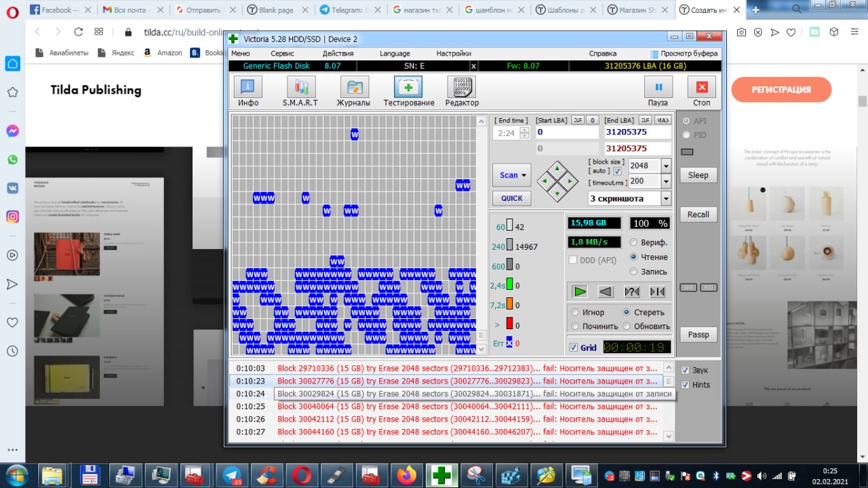Click the up arrow on the diamond navigator
868x488 pixels.
(557, 168)
